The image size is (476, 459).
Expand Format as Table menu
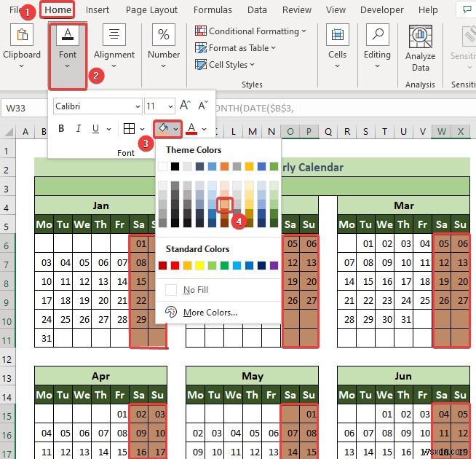pyautogui.click(x=273, y=48)
